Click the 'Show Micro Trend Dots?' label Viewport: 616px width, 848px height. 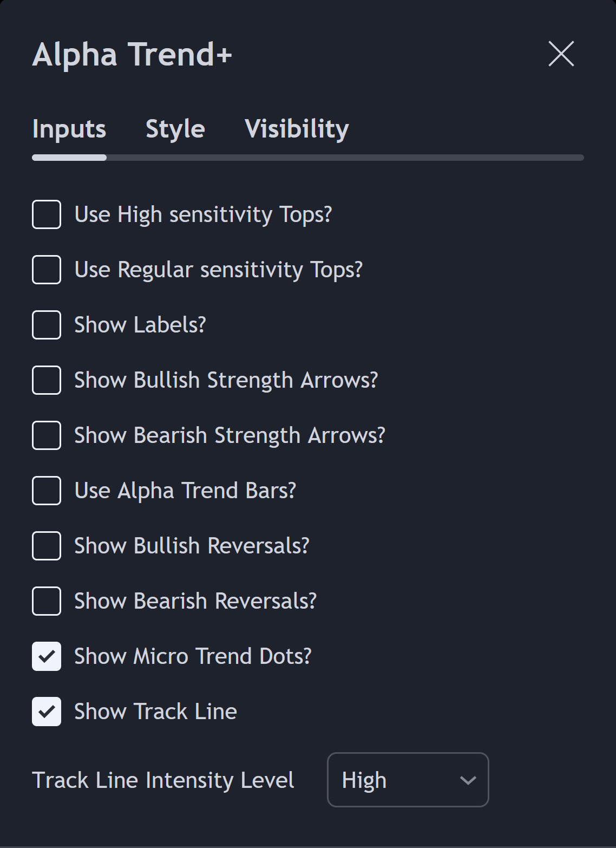click(x=193, y=656)
